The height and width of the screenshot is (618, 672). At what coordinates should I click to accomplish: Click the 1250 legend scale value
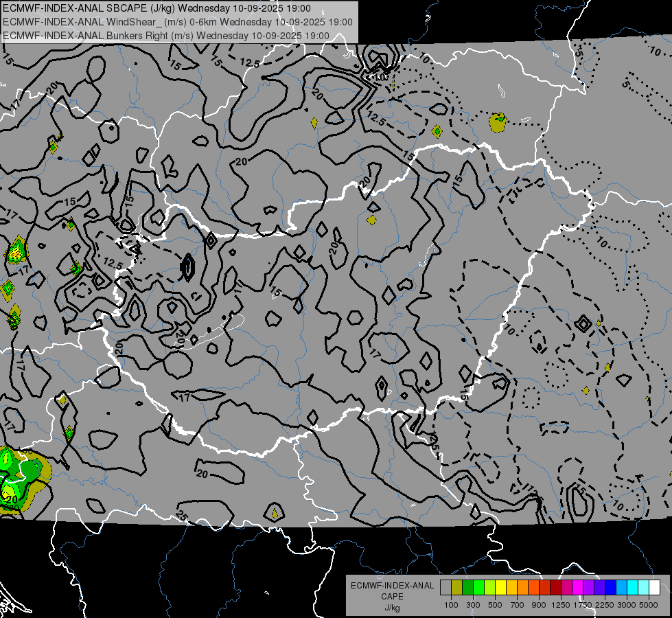point(561,605)
